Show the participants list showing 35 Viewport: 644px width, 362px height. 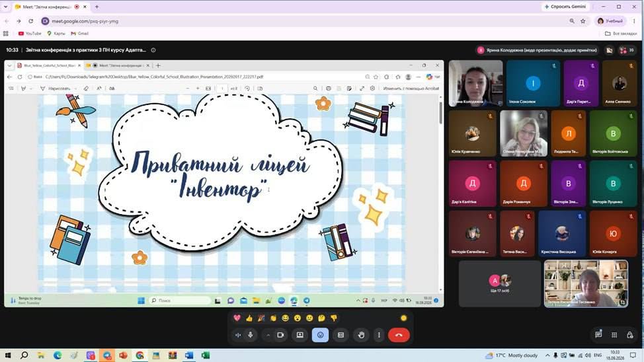(627, 50)
